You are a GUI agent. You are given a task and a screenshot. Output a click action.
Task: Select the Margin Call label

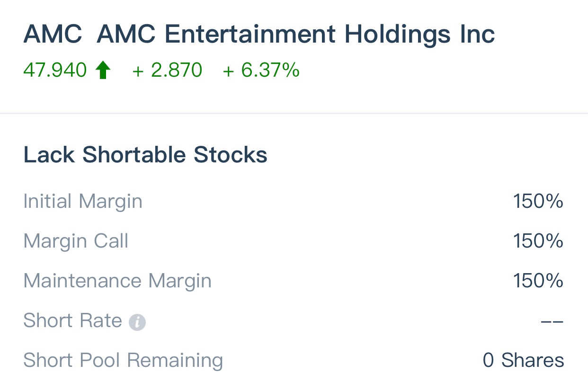pos(76,241)
